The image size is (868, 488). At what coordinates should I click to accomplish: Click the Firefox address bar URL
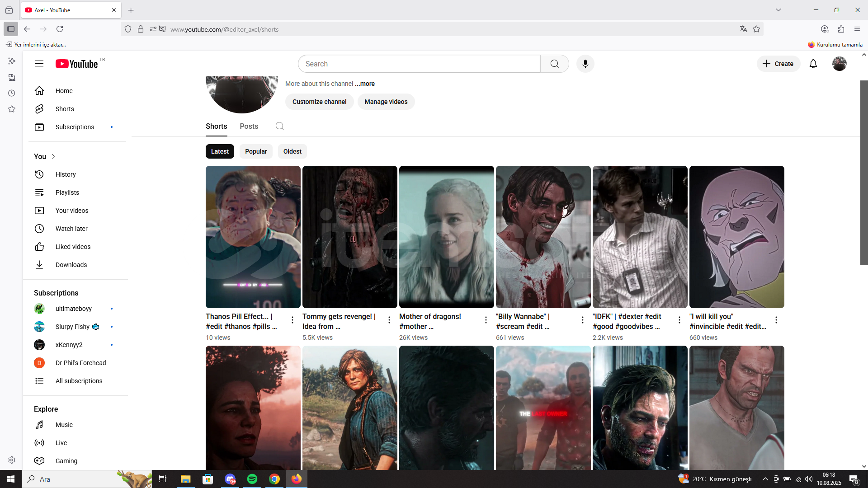click(x=224, y=29)
